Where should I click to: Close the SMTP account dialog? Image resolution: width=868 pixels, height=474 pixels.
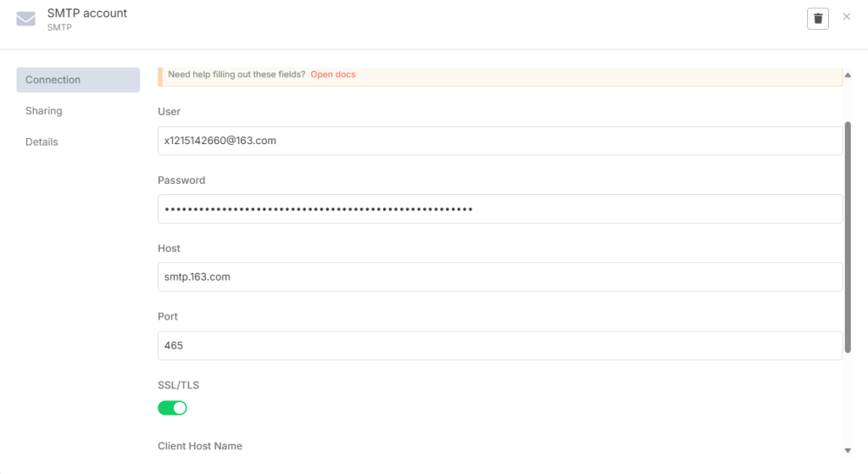pos(846,17)
